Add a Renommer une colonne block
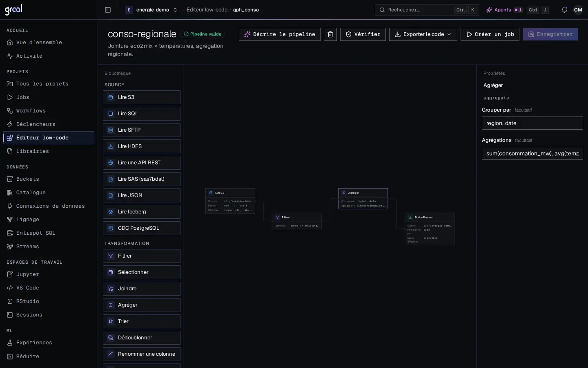This screenshot has width=588, height=368. (142, 354)
